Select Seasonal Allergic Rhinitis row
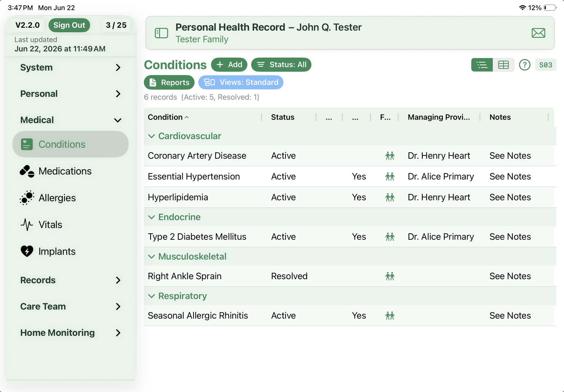This screenshot has width=564, height=392. (x=350, y=316)
